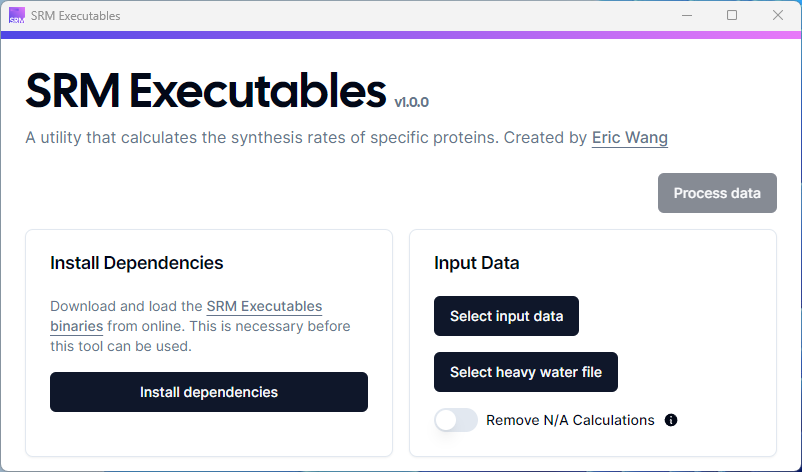The width and height of the screenshot is (802, 472).
Task: Open the SRM Executables binaries link
Action: point(264,306)
